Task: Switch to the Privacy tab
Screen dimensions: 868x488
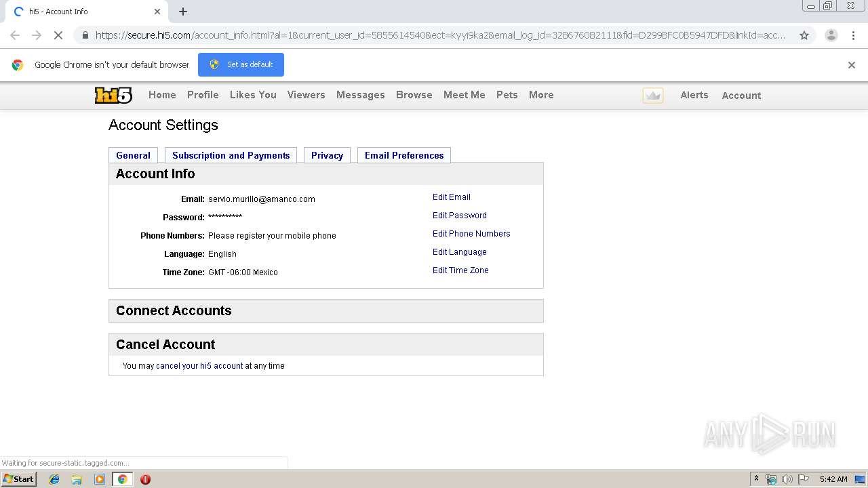Action: click(x=327, y=155)
